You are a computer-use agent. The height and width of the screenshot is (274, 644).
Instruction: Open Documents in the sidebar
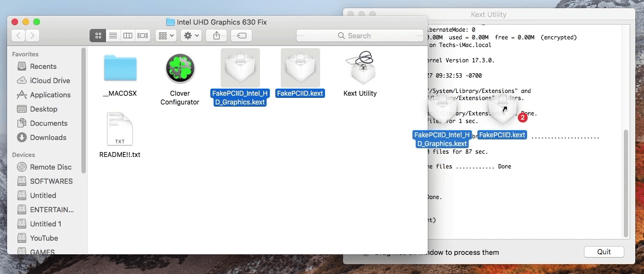pyautogui.click(x=49, y=124)
